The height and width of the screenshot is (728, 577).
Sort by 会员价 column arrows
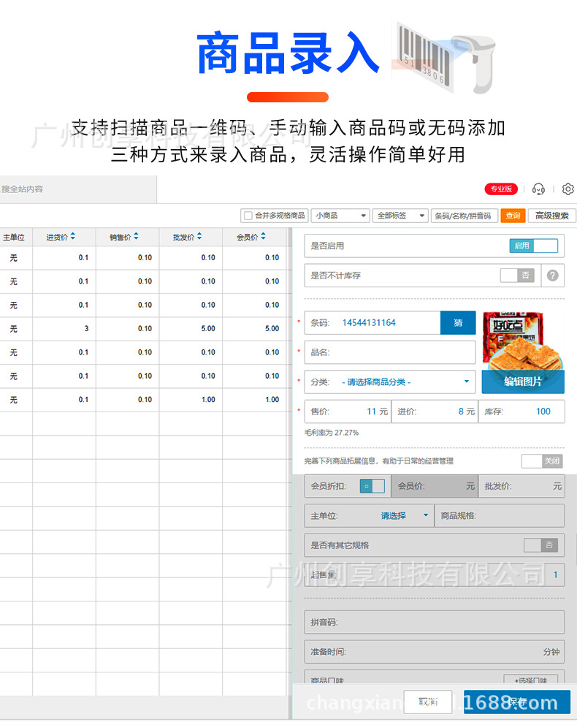pos(263,236)
